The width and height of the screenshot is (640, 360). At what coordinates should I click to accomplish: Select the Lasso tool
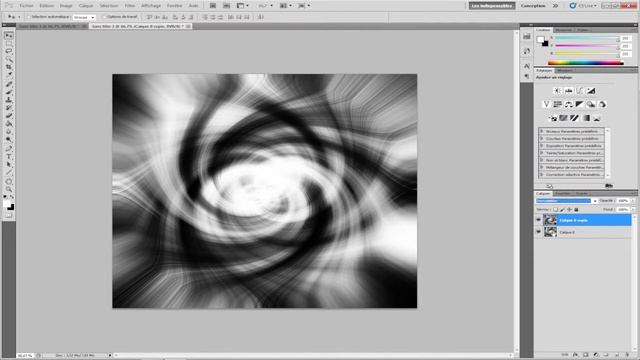[9, 51]
